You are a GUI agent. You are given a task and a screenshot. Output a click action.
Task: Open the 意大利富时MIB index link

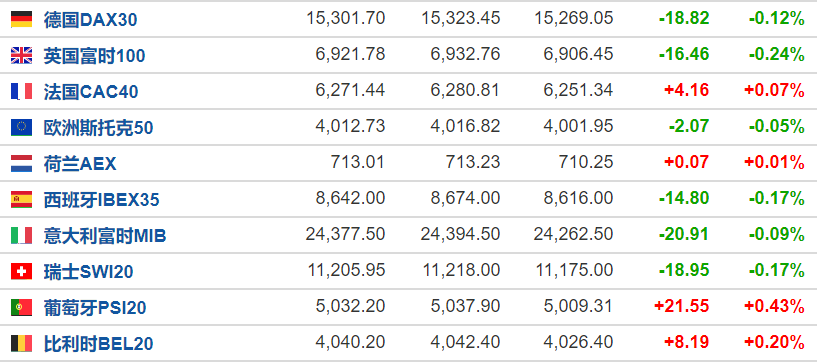click(x=105, y=236)
